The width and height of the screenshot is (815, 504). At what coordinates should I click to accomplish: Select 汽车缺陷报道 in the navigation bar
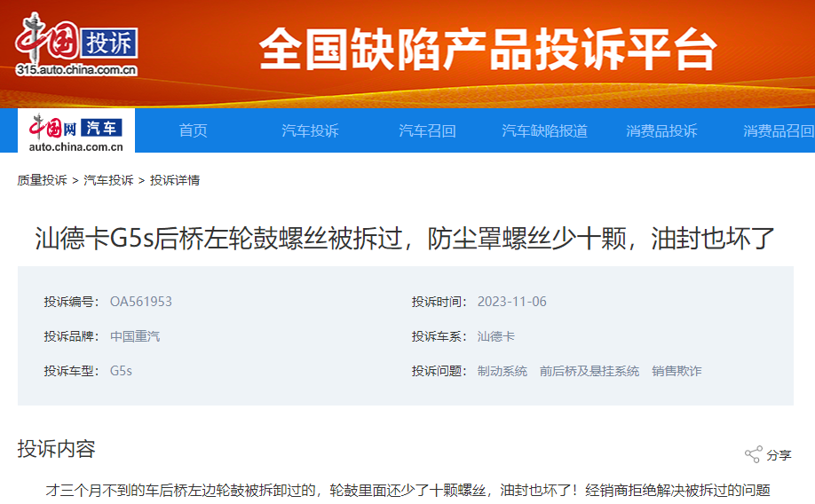pyautogui.click(x=545, y=131)
